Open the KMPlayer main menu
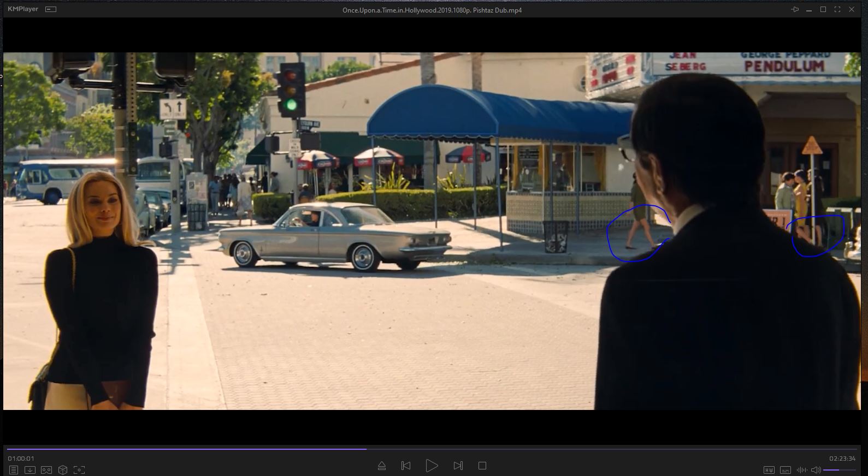The image size is (868, 476). [23, 9]
